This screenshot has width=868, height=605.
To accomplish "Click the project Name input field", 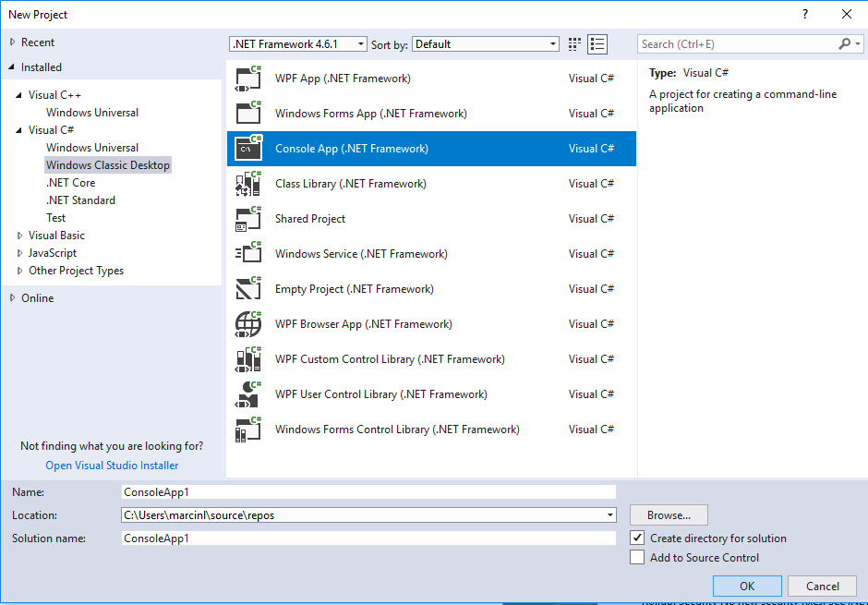I will (368, 492).
